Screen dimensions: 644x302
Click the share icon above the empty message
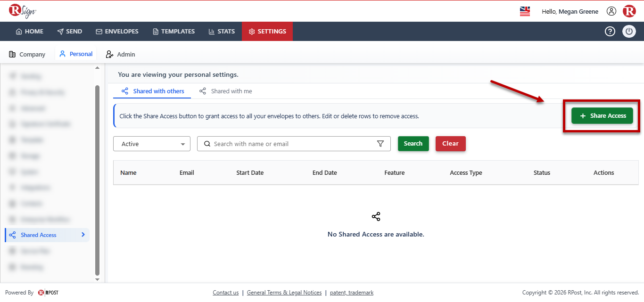click(376, 217)
